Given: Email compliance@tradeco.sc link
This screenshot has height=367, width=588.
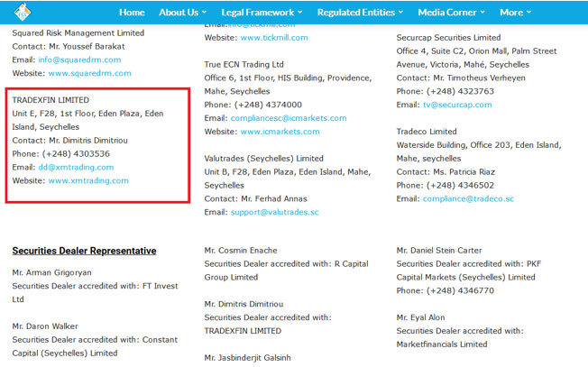Looking at the screenshot, I should coord(468,198).
